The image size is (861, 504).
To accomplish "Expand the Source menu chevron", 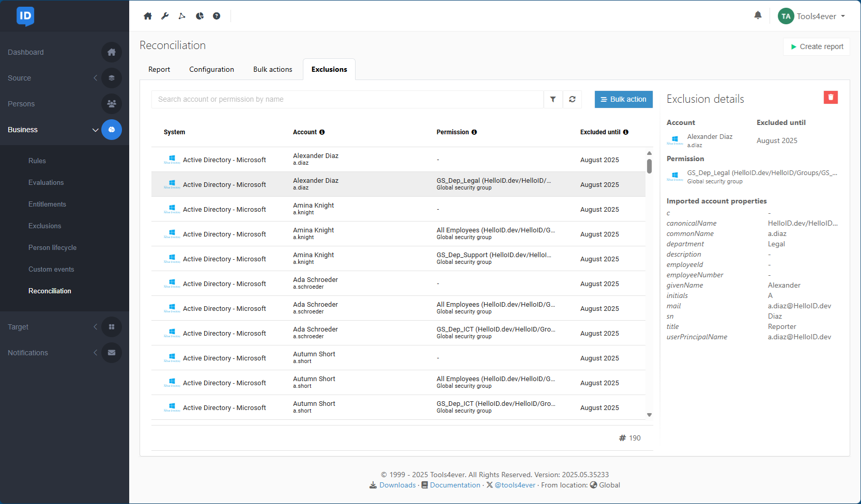I will click(95, 78).
